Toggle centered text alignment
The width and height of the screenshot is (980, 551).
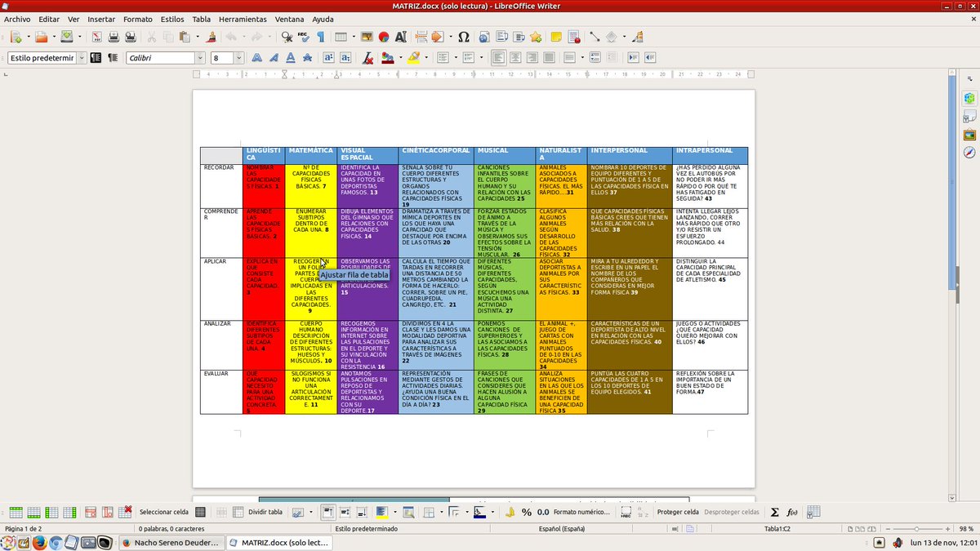[x=514, y=58]
